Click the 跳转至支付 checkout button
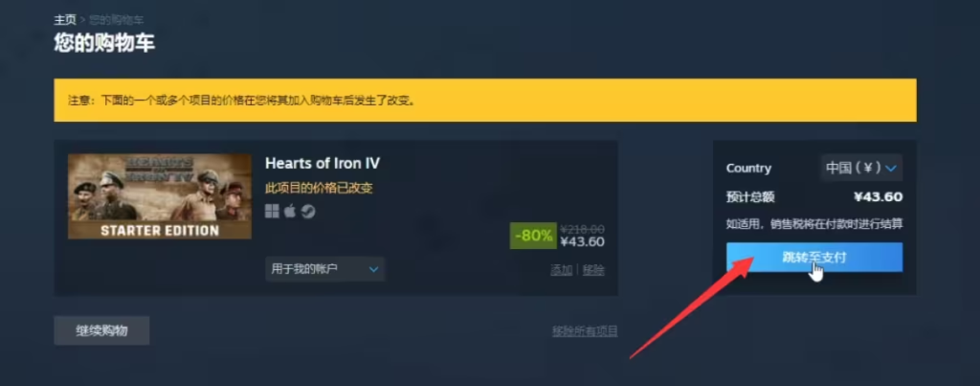 tap(814, 257)
